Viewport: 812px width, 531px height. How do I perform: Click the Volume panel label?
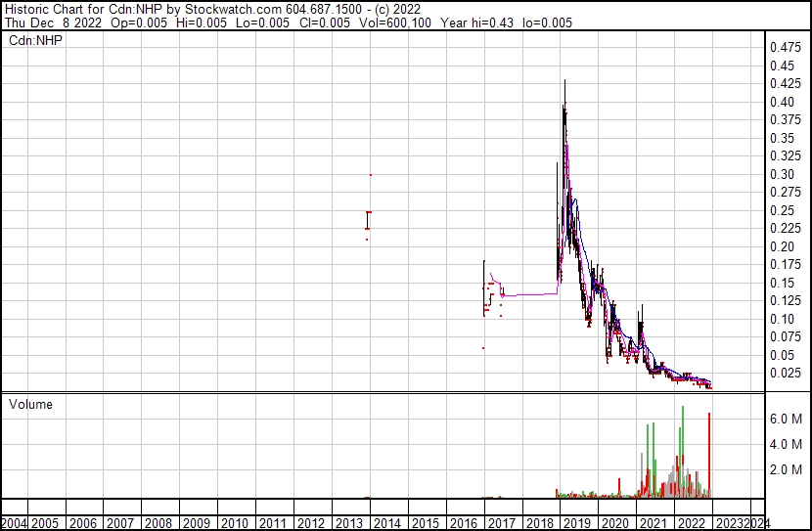(30, 404)
